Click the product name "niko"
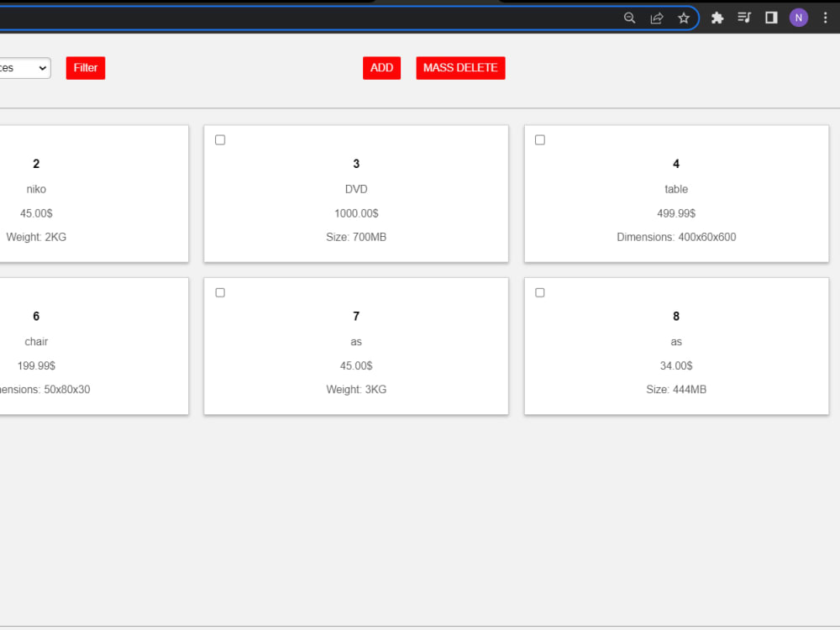 pos(36,189)
